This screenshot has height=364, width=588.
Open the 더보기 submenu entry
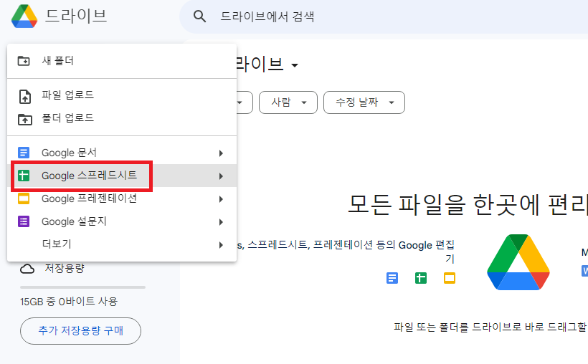(x=122, y=244)
